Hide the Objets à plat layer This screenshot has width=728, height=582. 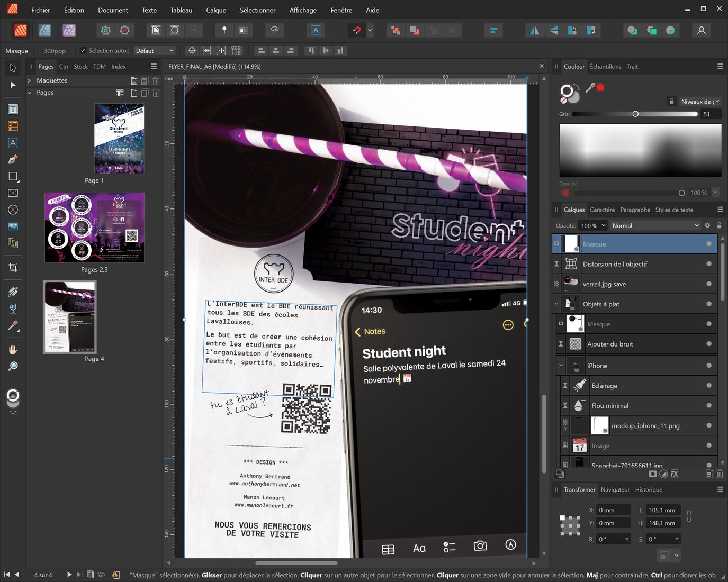(x=708, y=304)
